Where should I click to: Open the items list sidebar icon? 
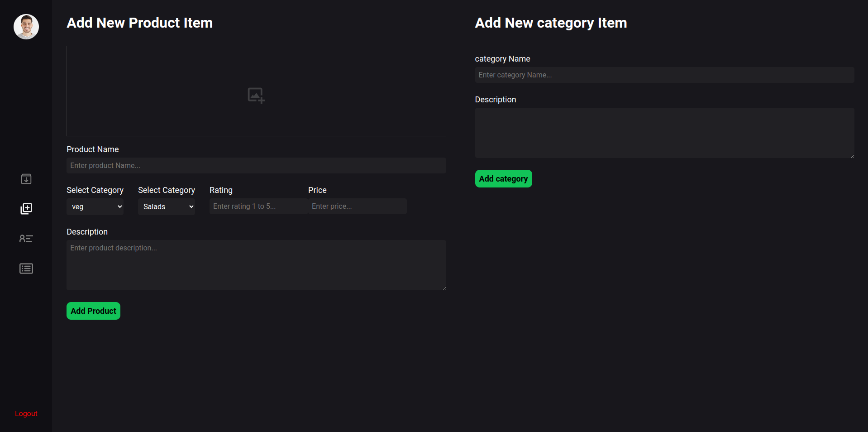coord(26,269)
